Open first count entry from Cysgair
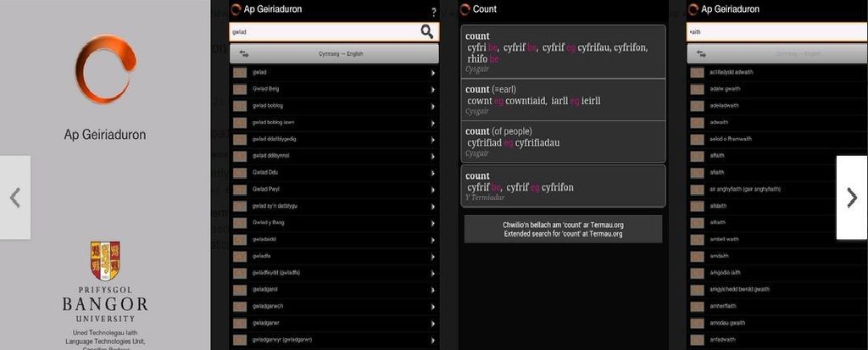Viewport: 868px width, 350px height. pyautogui.click(x=563, y=52)
